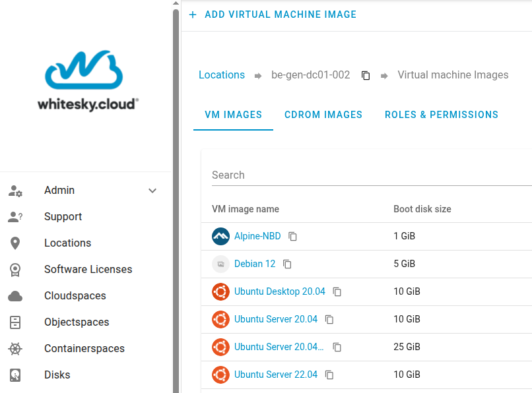Switch to the CDROM Images tab
The width and height of the screenshot is (532, 393).
[x=323, y=115]
